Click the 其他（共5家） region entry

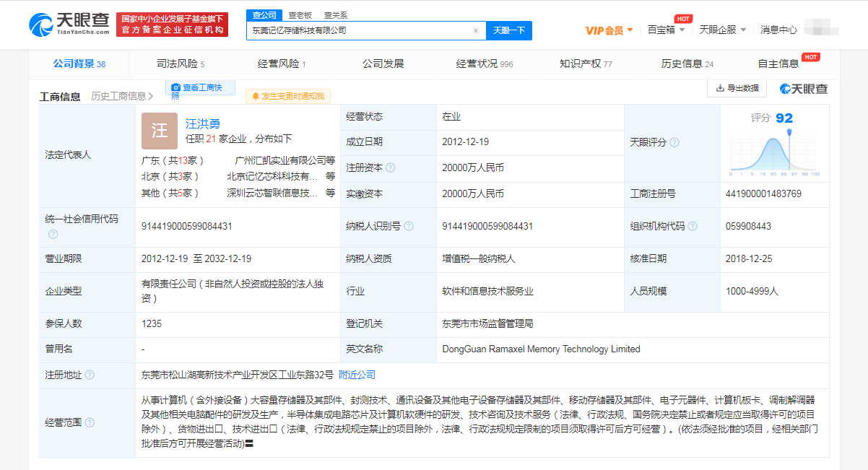click(x=170, y=193)
